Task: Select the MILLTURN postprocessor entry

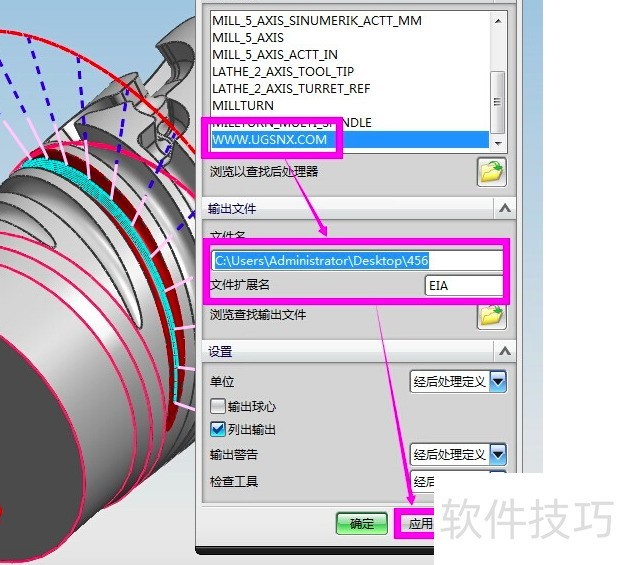Action: tap(242, 105)
